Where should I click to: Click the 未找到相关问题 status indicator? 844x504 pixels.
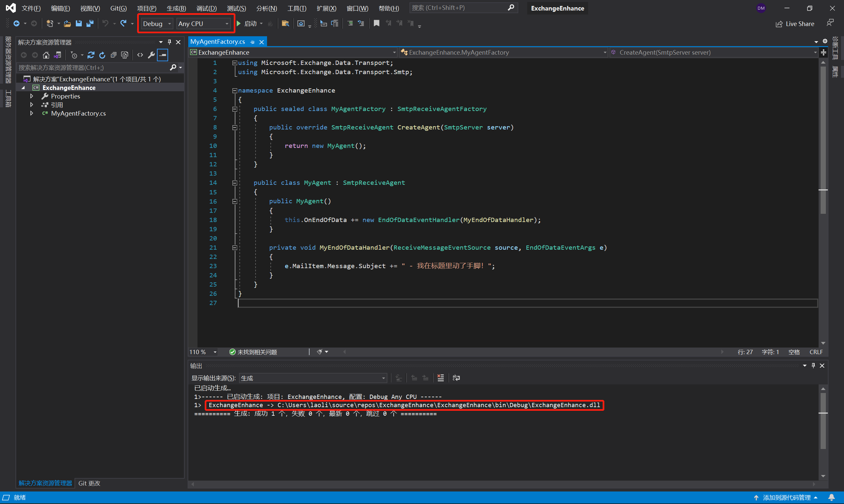(x=253, y=352)
